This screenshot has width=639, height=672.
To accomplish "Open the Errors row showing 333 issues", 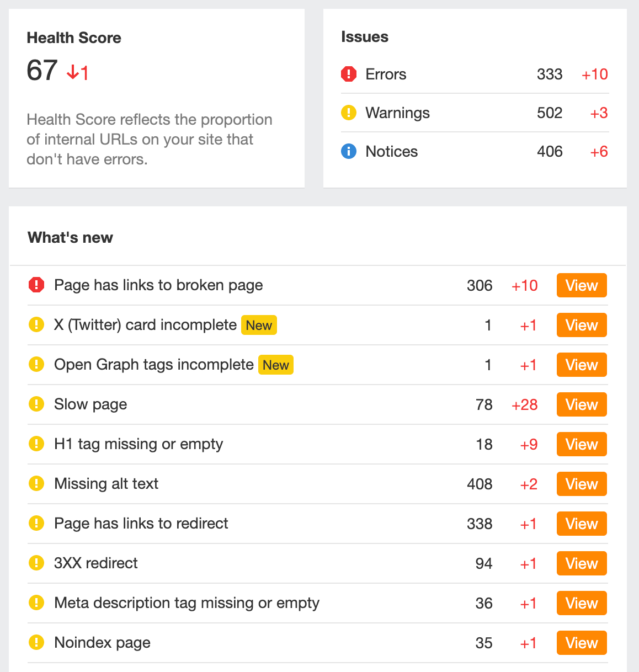I will (475, 74).
